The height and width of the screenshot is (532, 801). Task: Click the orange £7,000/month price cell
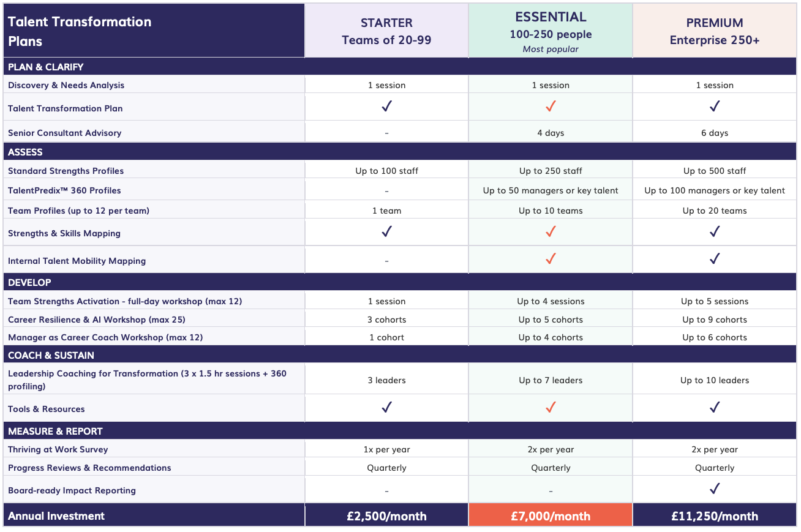coord(551,516)
